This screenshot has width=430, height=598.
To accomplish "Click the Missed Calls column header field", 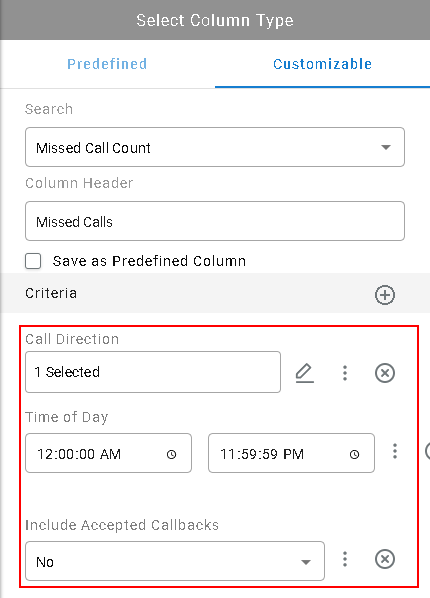I will 215,221.
